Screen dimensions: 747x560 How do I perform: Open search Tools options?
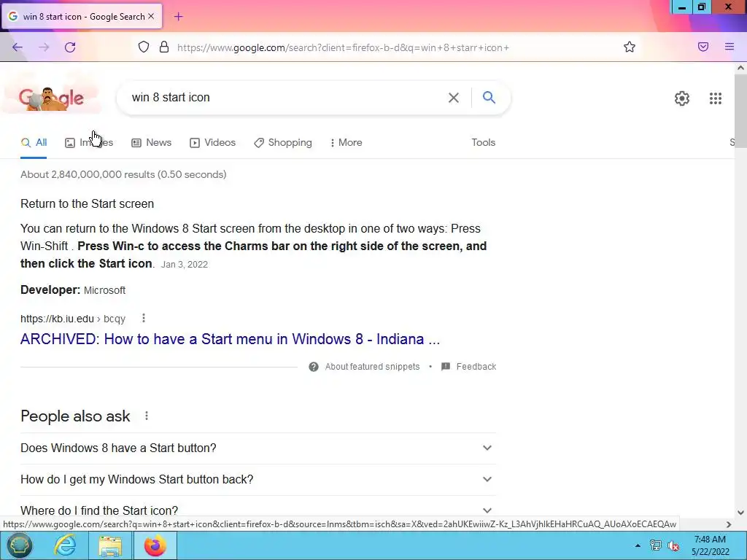[x=484, y=142]
